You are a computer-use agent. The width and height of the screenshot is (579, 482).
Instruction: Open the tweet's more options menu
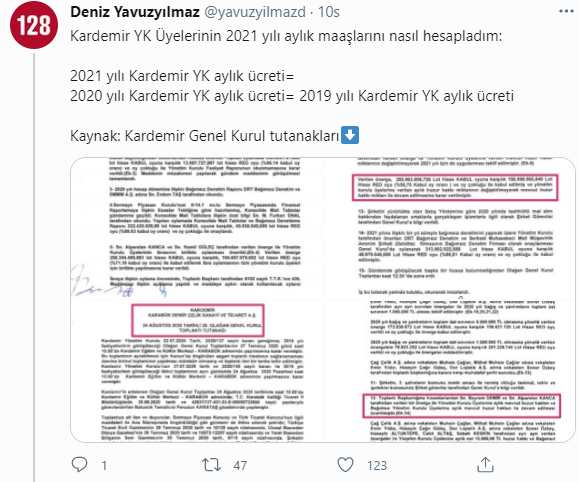[x=566, y=11]
